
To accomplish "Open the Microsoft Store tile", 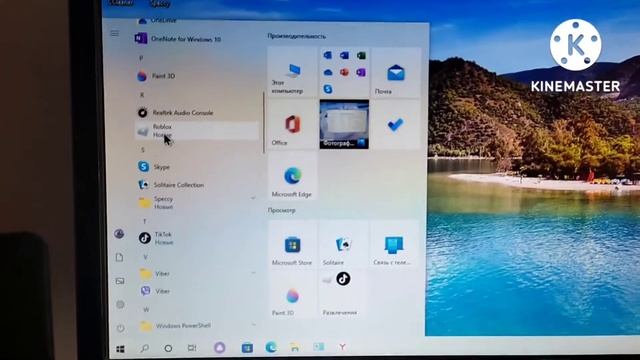I will (292, 244).
